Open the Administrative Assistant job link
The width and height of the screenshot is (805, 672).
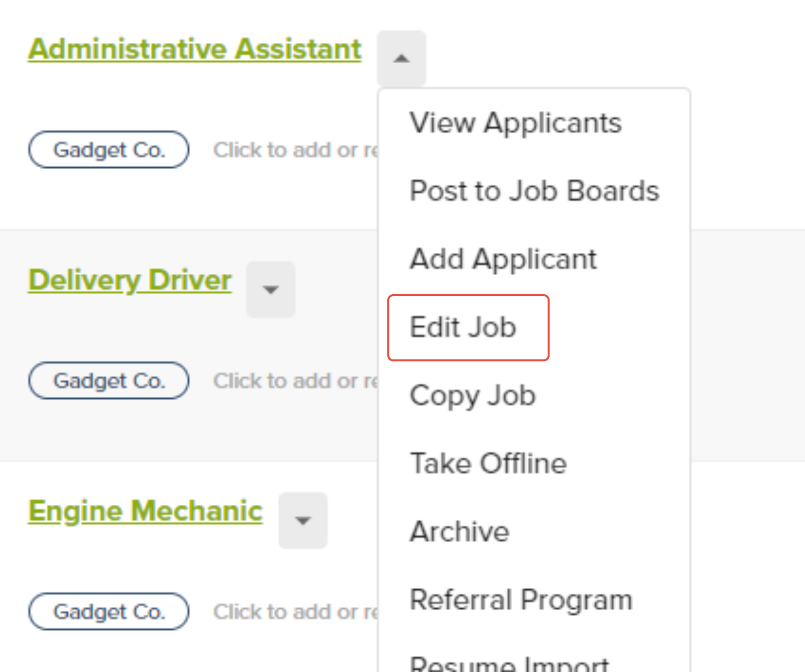tap(194, 48)
